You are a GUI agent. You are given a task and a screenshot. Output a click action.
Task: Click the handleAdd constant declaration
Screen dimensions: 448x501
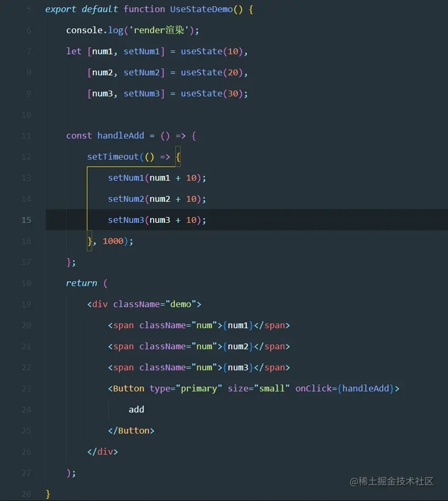pos(131,136)
